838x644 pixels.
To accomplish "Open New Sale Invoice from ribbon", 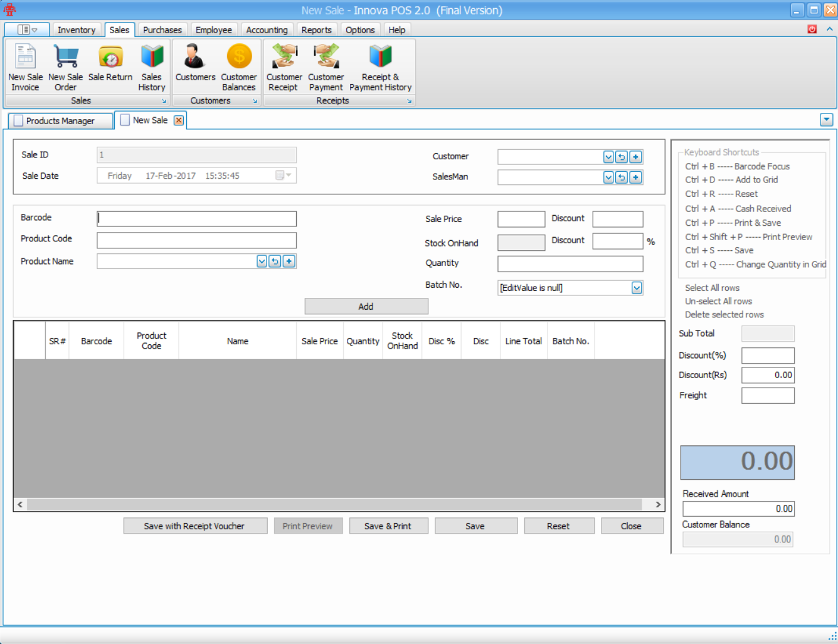I will click(26, 68).
